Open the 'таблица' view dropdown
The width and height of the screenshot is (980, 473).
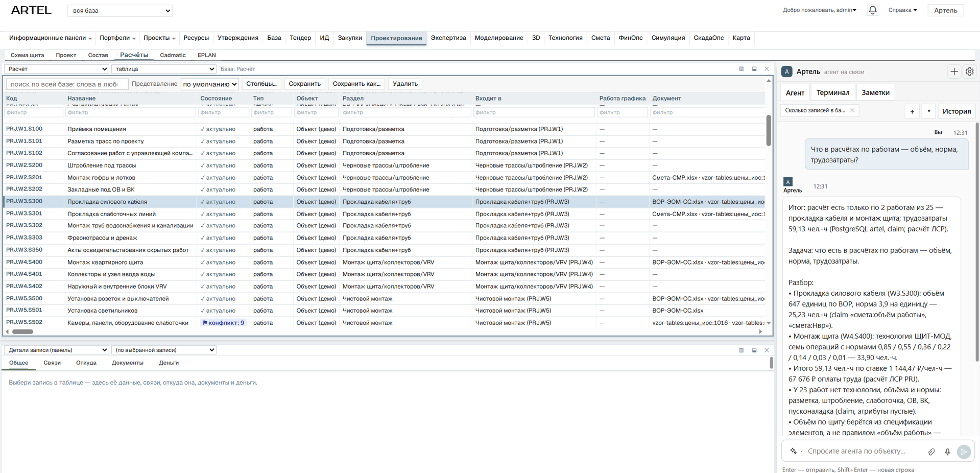[164, 69]
